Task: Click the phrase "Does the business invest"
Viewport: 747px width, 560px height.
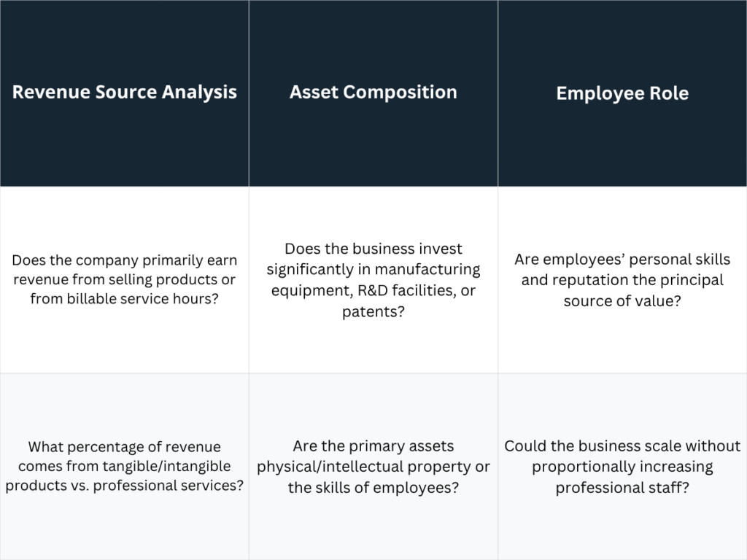Action: 373,249
